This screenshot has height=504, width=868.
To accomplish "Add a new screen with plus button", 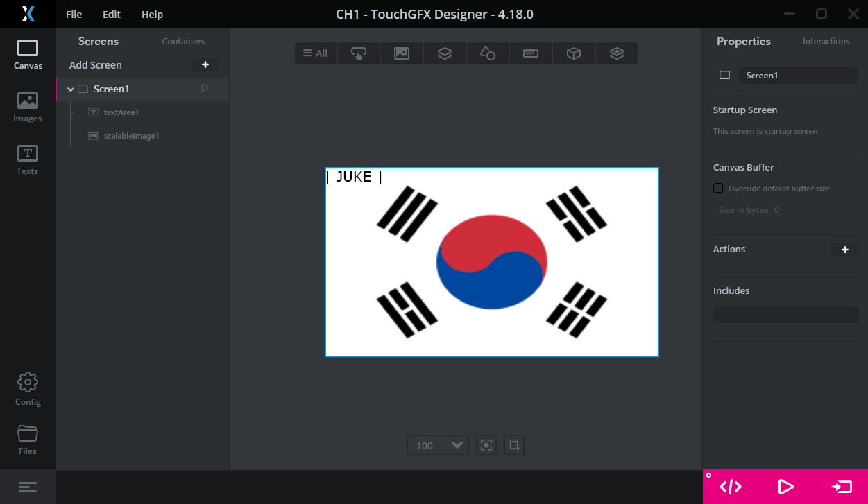I will click(x=205, y=65).
